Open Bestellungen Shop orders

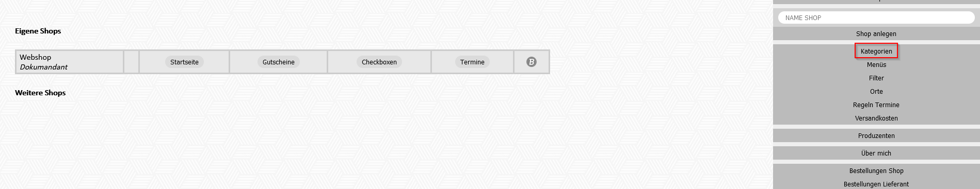(876, 170)
